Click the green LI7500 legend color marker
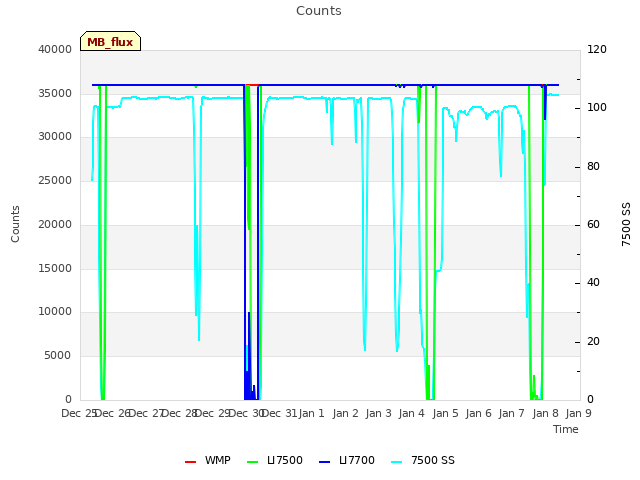 click(x=253, y=462)
